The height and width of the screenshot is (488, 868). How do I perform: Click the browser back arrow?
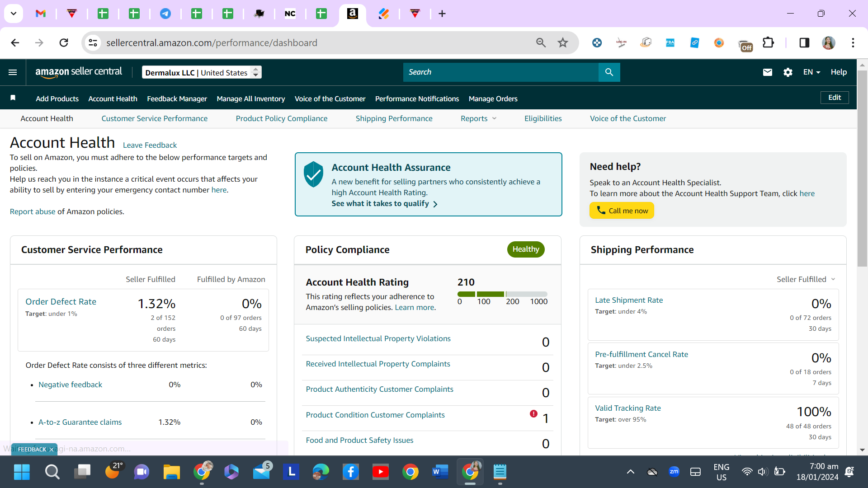[x=15, y=43]
